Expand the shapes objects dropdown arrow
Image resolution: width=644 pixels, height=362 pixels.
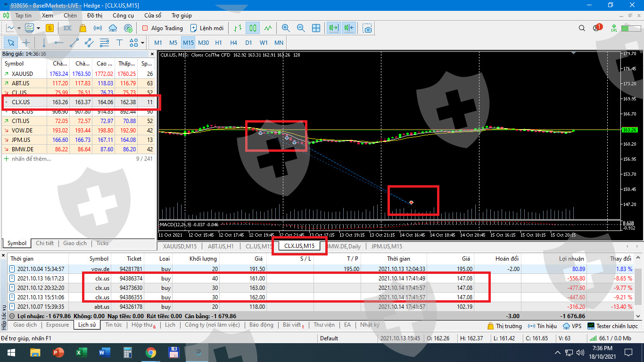coord(142,43)
